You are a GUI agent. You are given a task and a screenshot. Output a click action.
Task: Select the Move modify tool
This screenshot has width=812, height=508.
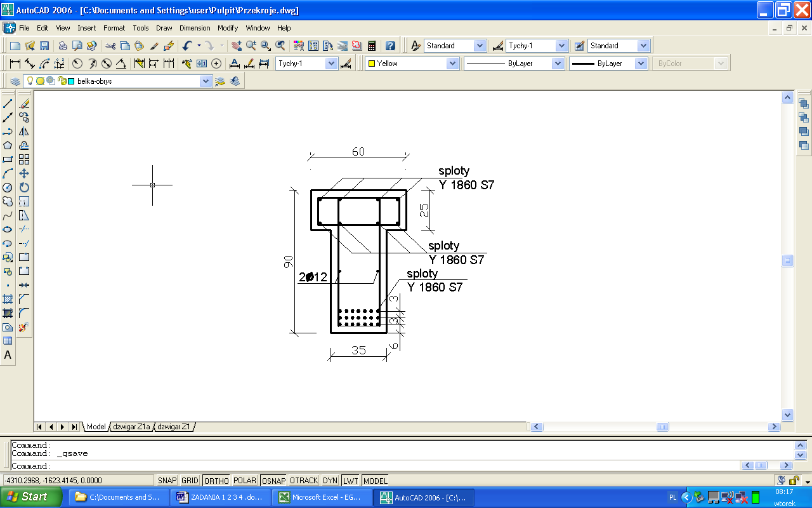[x=24, y=173]
